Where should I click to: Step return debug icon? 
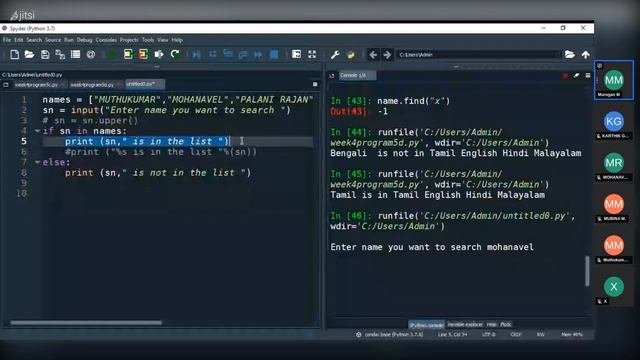[x=243, y=54]
